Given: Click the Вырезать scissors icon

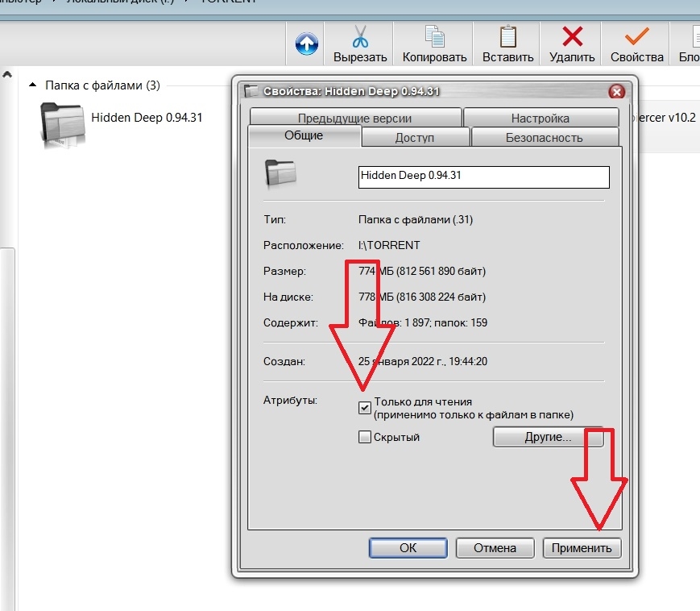Looking at the screenshot, I should 360,37.
